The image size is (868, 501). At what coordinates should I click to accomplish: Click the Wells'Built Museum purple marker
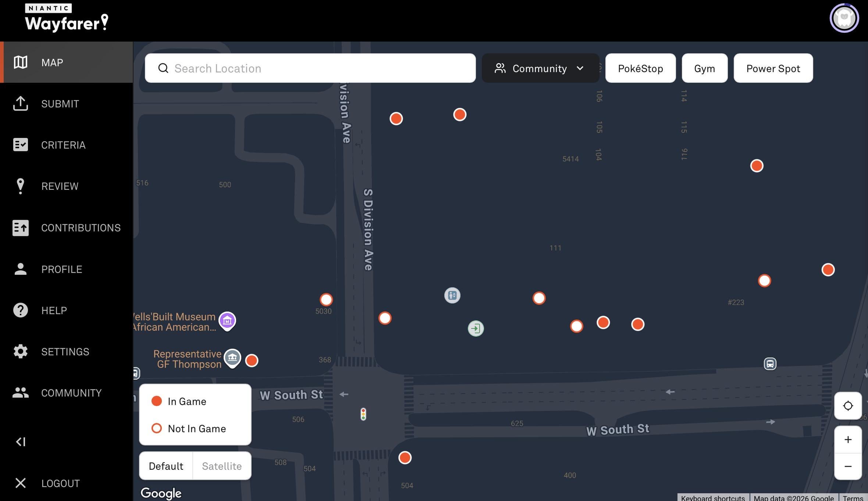[227, 321]
